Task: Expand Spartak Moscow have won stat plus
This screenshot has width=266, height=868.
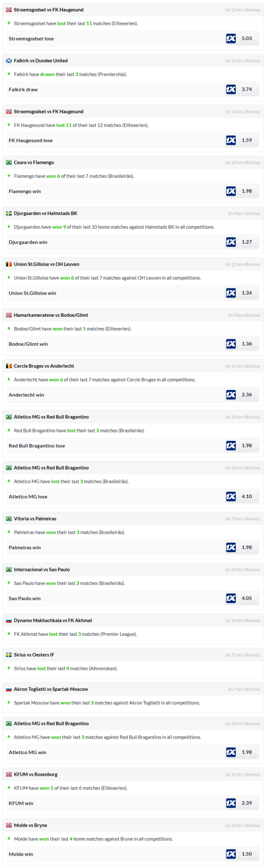Action: (9, 703)
